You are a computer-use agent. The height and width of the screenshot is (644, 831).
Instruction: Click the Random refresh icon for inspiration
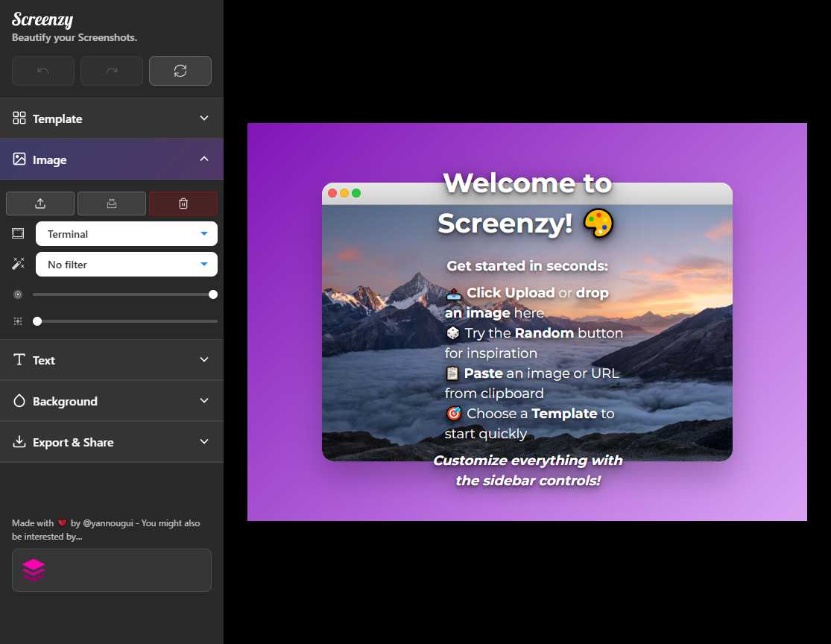(180, 70)
